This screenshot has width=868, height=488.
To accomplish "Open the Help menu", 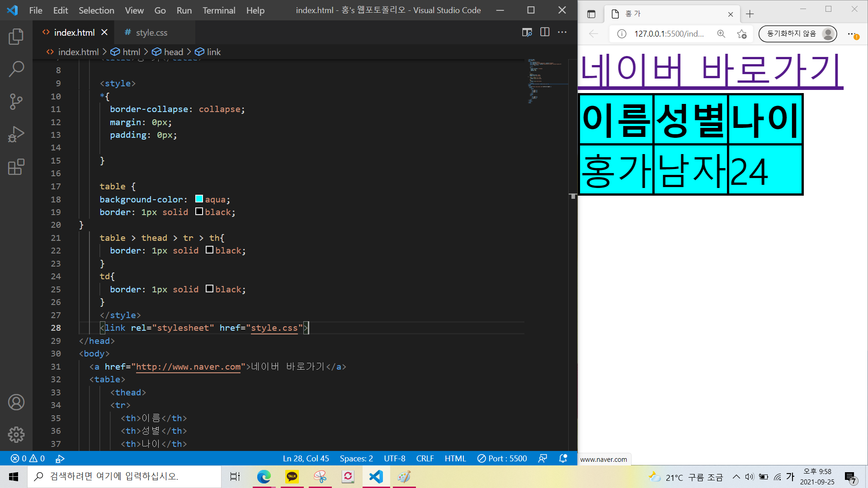I will (255, 10).
